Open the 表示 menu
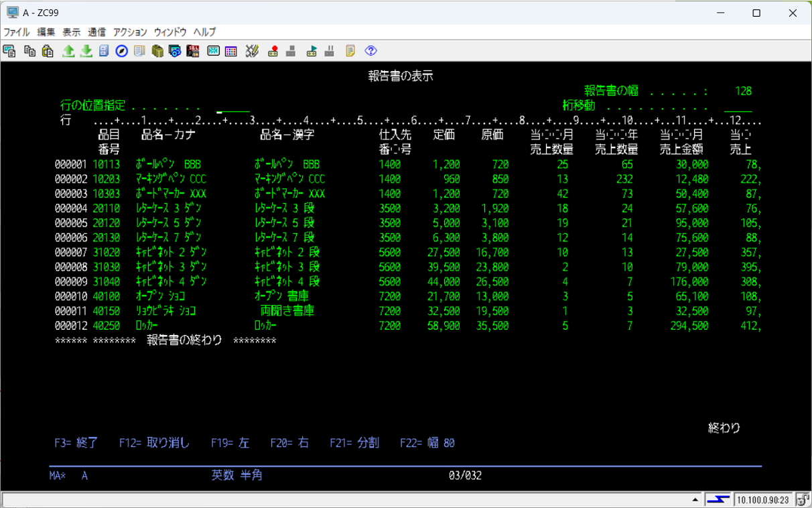This screenshot has height=508, width=812. pyautogui.click(x=72, y=32)
